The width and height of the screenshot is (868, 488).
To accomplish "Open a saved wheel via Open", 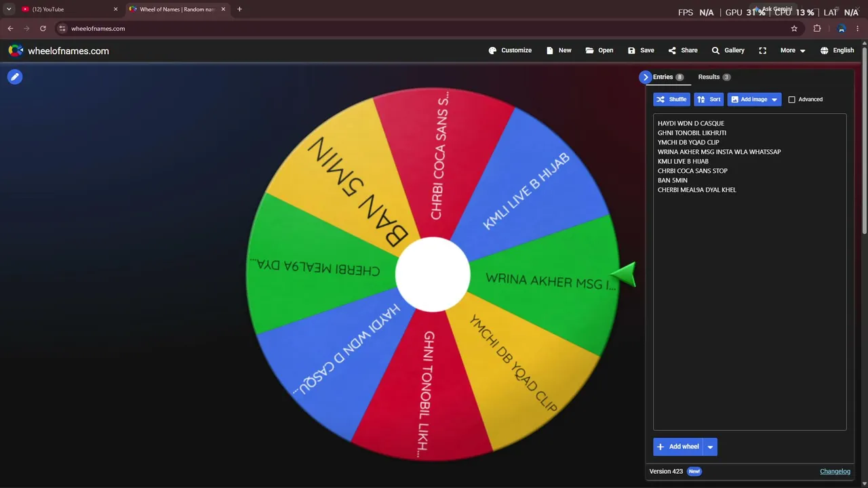I will pos(599,50).
